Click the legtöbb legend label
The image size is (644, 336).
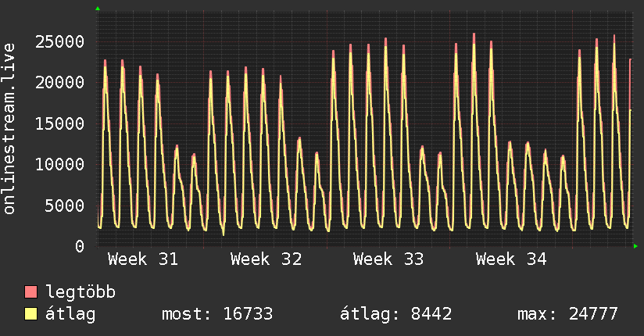[x=80, y=292]
